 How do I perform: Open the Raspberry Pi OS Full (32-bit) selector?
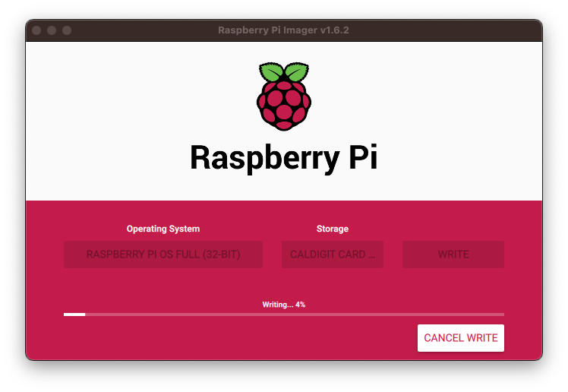[x=163, y=254]
